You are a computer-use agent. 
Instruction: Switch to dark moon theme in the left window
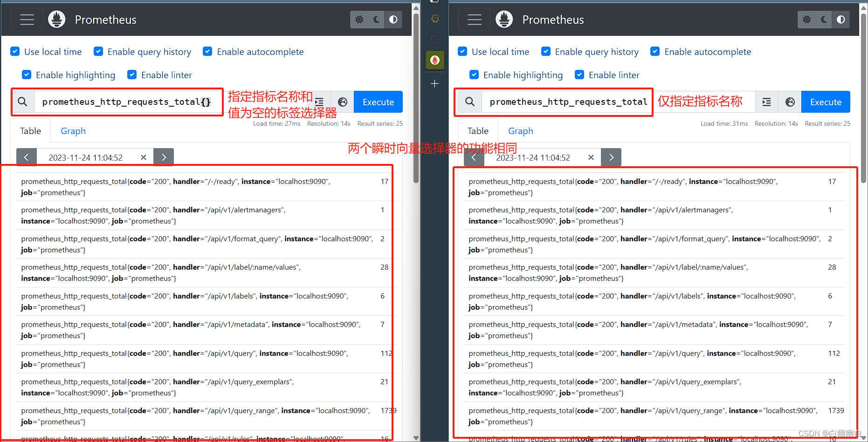[376, 20]
